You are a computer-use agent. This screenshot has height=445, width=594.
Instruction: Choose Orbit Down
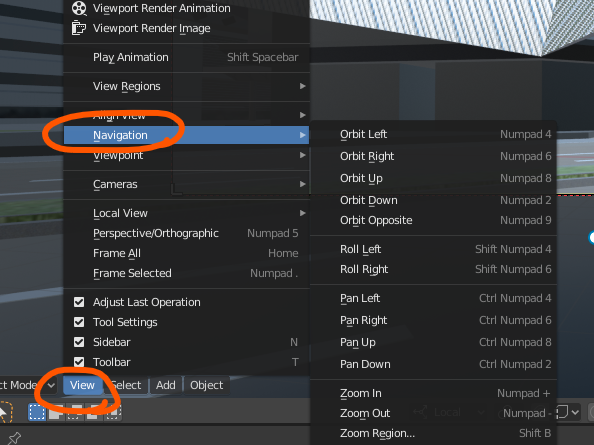pyautogui.click(x=433, y=200)
